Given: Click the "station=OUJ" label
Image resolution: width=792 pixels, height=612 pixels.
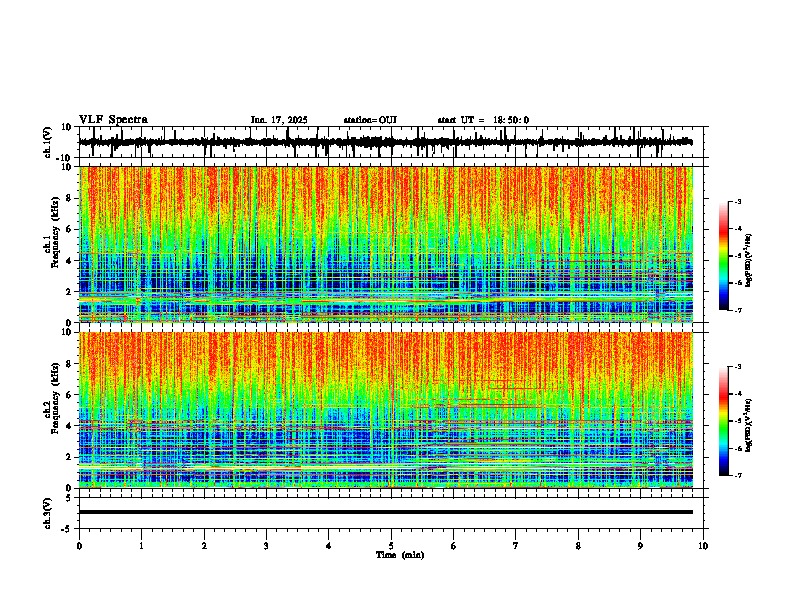Looking at the screenshot, I should tap(370, 120).
